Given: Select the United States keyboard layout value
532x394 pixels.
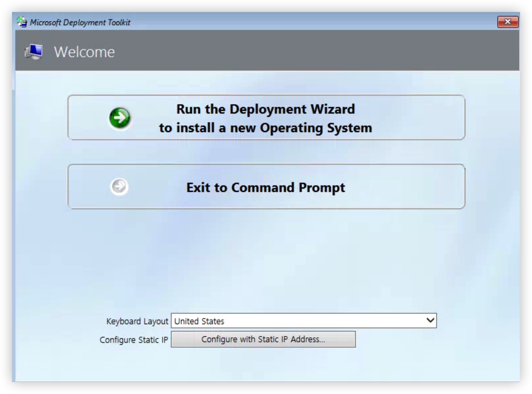Looking at the screenshot, I should point(199,321).
